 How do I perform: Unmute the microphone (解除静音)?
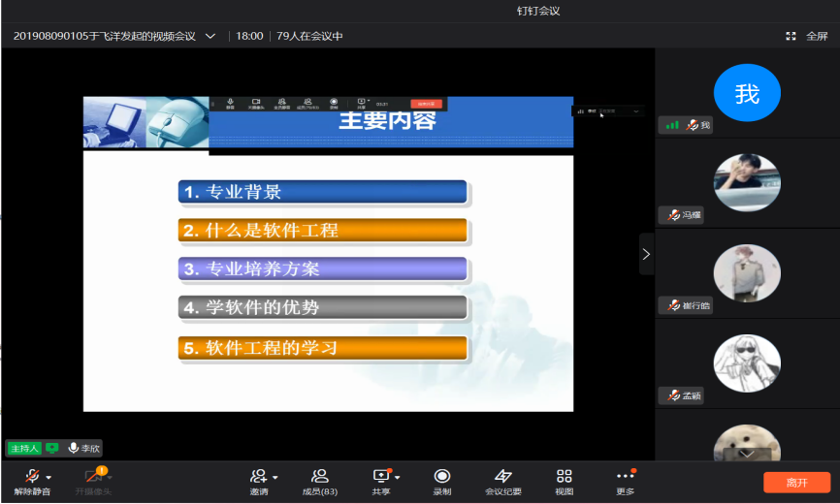pyautogui.click(x=32, y=476)
